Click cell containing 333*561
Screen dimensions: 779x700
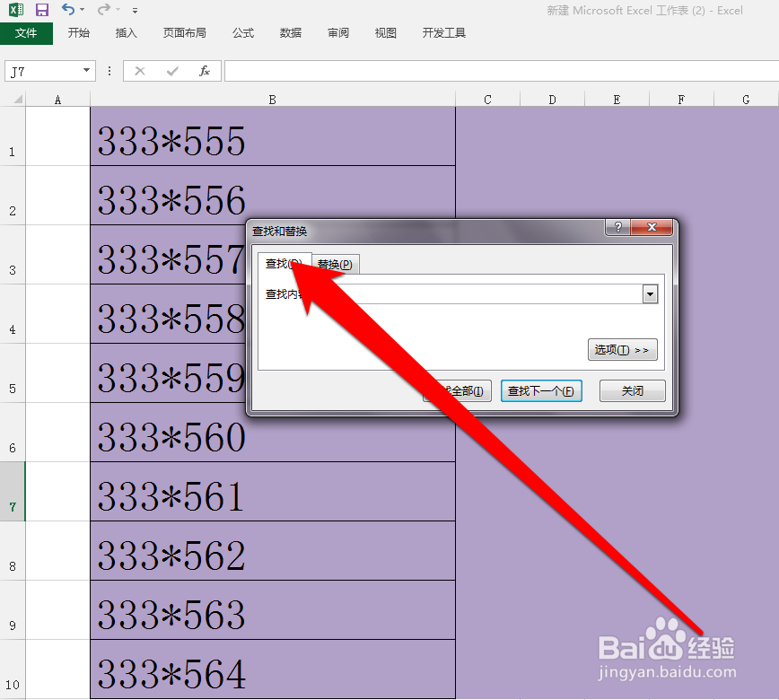point(273,492)
